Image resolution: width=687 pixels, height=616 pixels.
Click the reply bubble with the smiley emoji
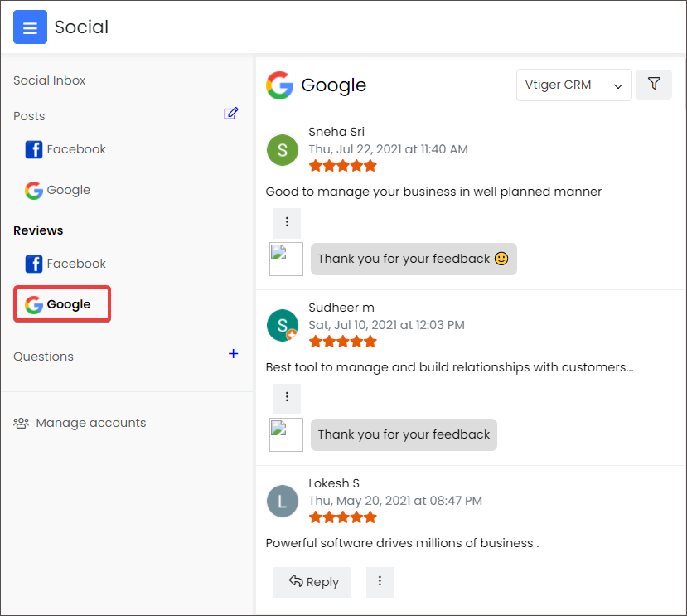[x=413, y=259]
